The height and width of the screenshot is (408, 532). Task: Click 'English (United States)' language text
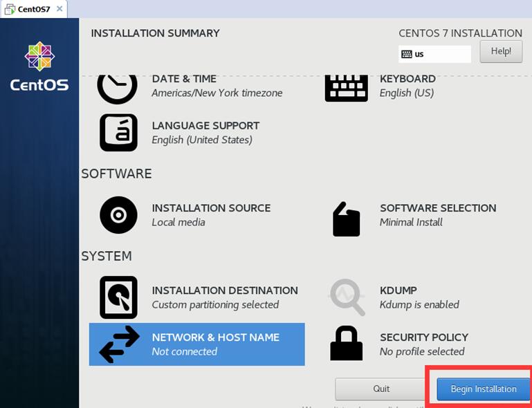[202, 140]
